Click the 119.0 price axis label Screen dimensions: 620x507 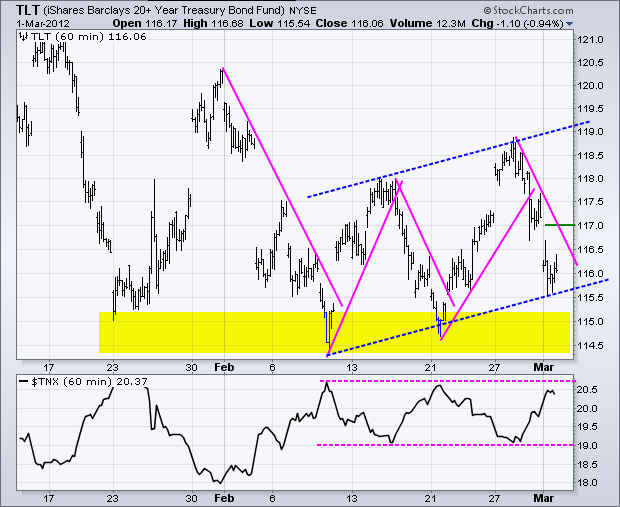(x=590, y=132)
